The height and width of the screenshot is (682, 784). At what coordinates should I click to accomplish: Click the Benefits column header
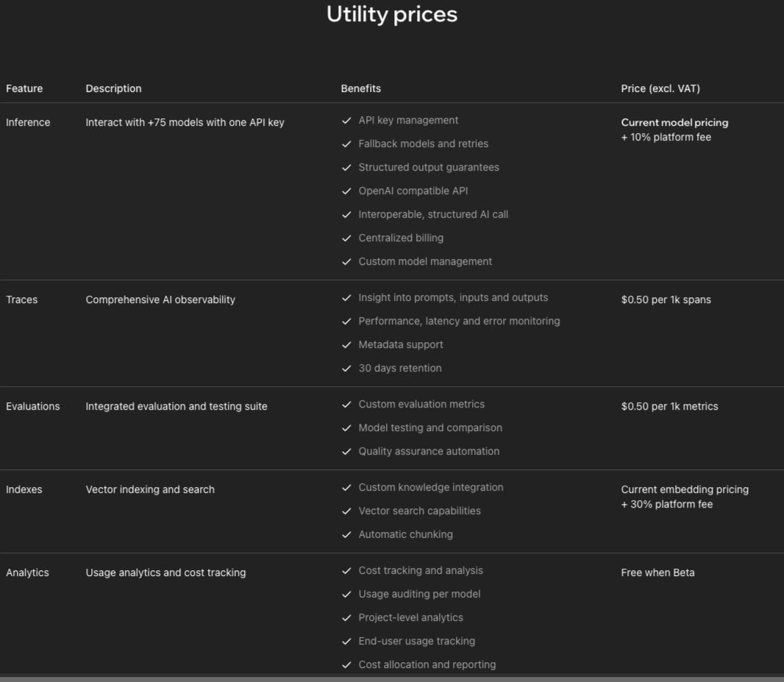(x=360, y=88)
